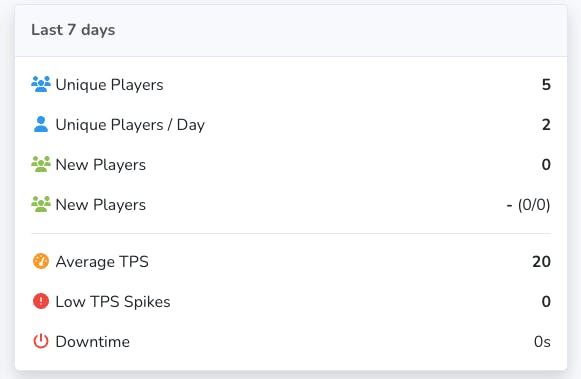The image size is (581, 379).
Task: Click the orange gauge icon for Average TPS
Action: [41, 261]
